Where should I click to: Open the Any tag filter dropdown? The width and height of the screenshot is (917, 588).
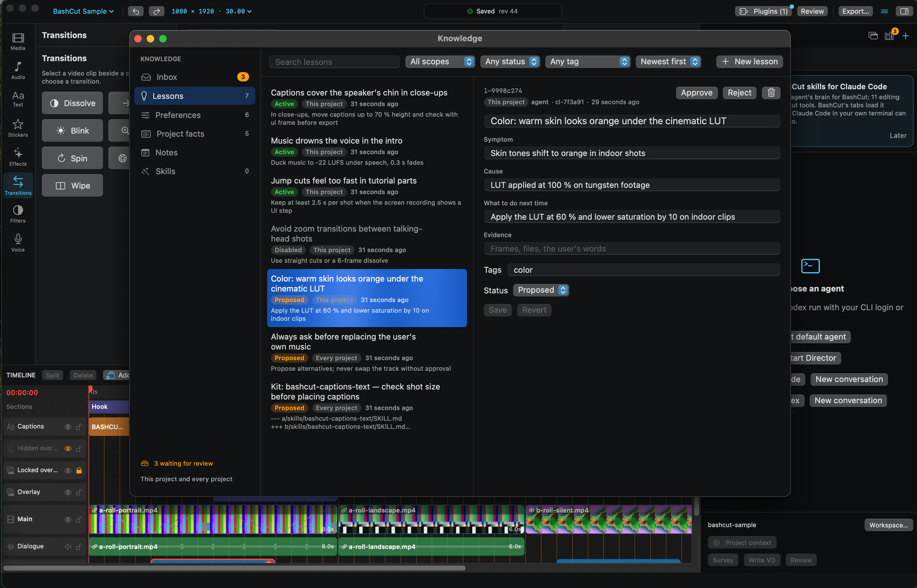click(x=587, y=61)
